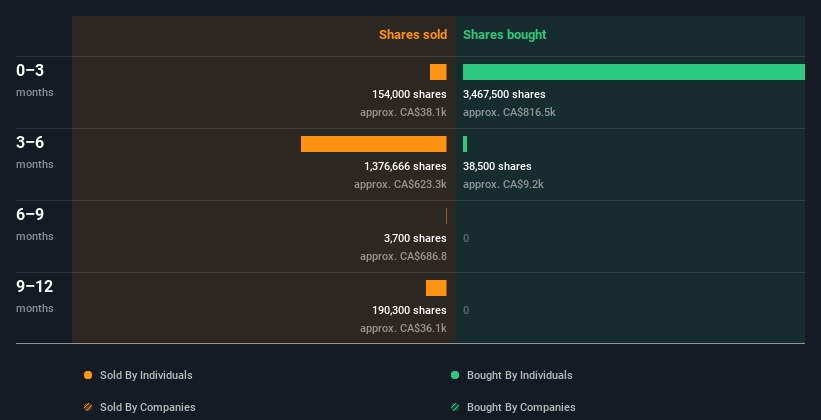Image resolution: width=821 pixels, height=420 pixels.
Task: Click the 1,376,666 shares value
Action: click(x=405, y=166)
